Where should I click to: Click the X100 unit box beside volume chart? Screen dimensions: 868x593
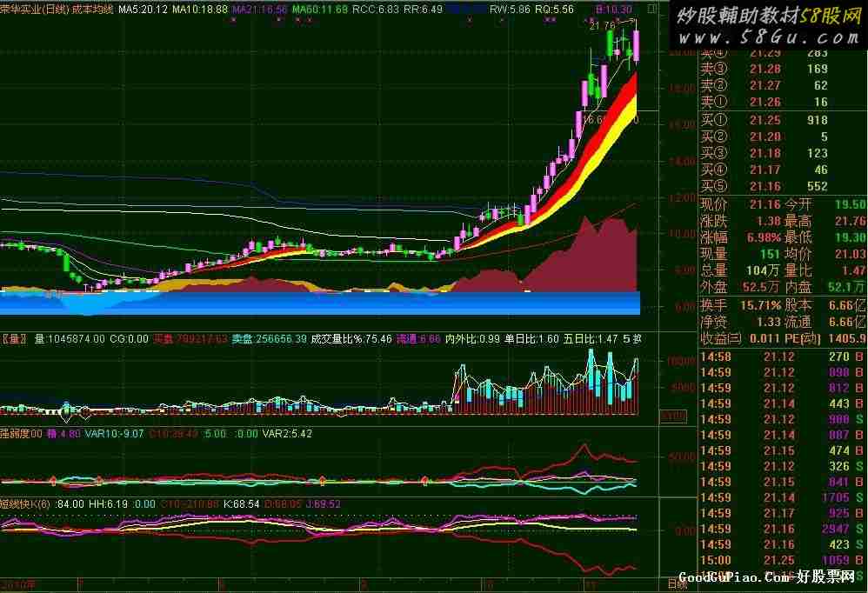tap(673, 416)
